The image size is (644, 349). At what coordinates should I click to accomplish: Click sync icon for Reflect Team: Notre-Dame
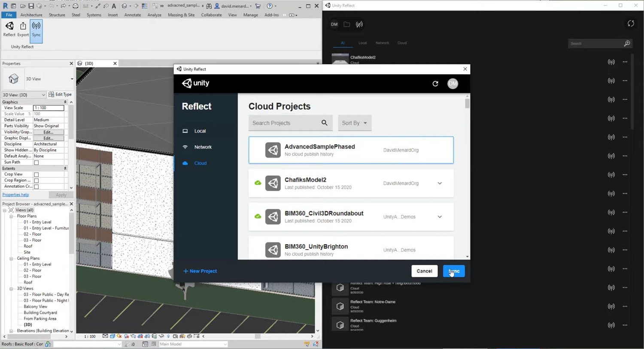point(611,306)
